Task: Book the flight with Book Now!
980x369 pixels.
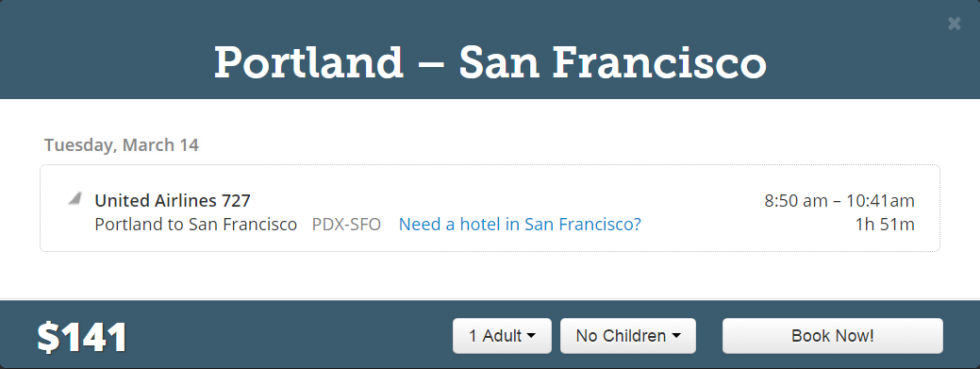Action: point(833,336)
